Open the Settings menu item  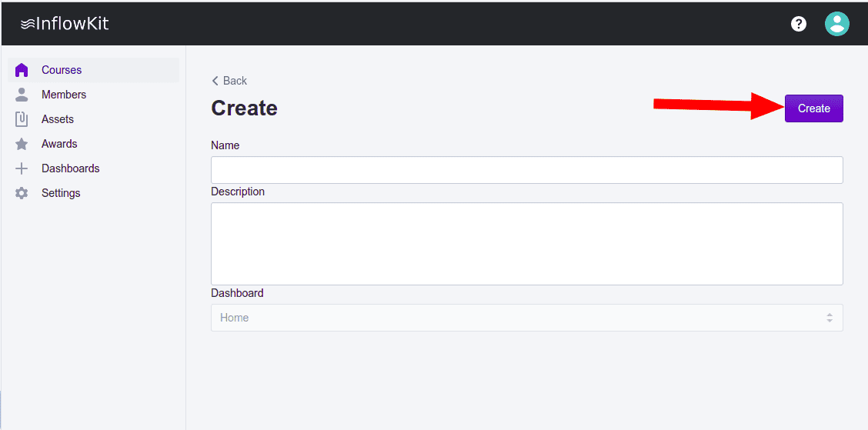pos(61,193)
